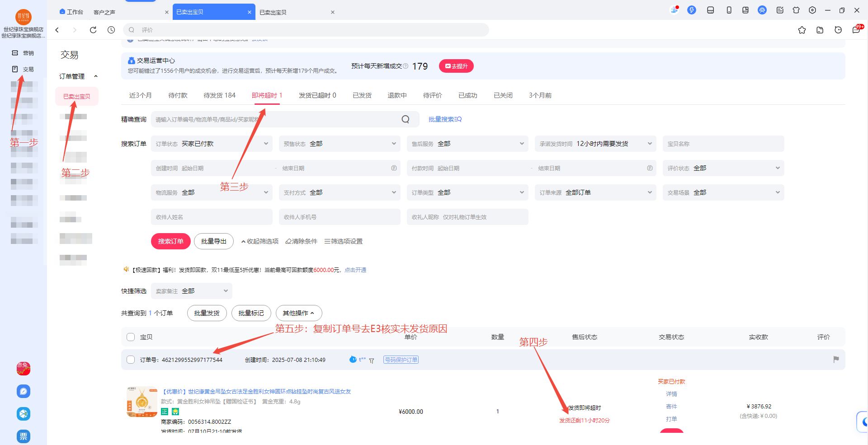The height and width of the screenshot is (445, 868).
Task: Click the back navigation arrow
Action: tap(57, 30)
